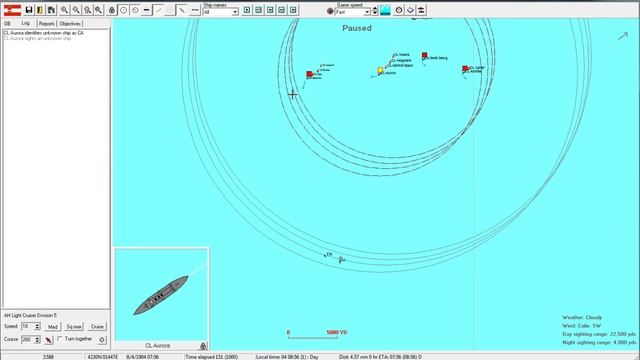Click the ship profile toolbar icon
The image size is (640, 360).
422,10
